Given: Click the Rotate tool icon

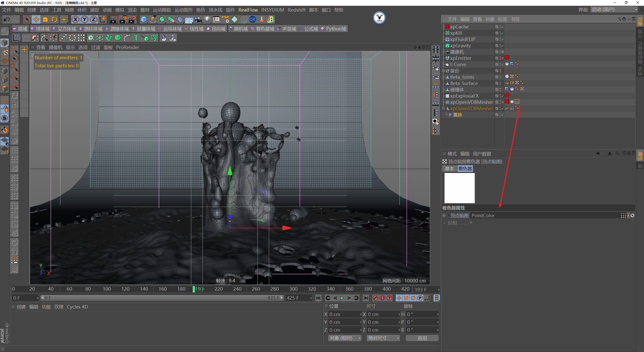Looking at the screenshot, I should (54, 19).
